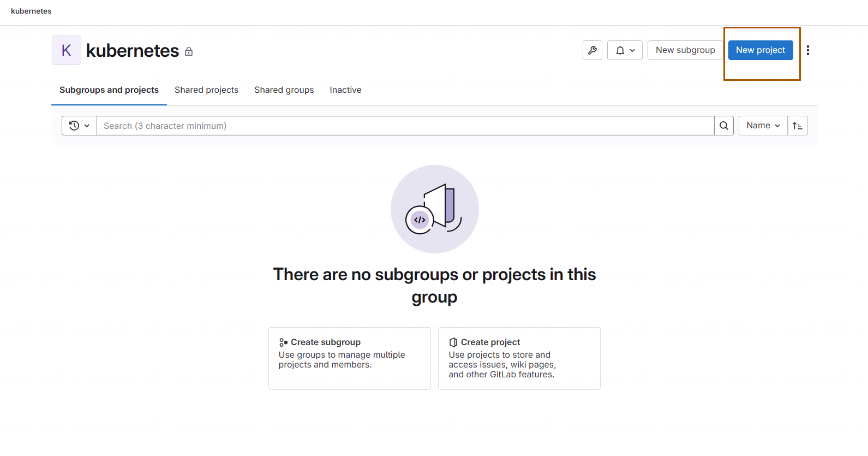This screenshot has width=868, height=456.
Task: Click the Create subgroup card
Action: [350, 358]
